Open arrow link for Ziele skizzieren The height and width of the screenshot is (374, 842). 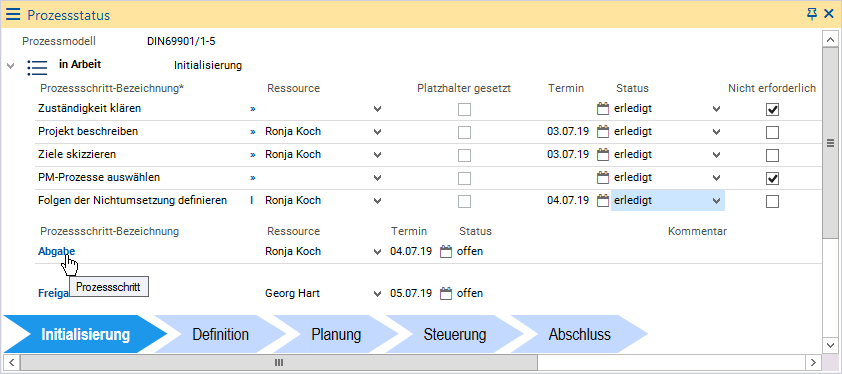[252, 155]
